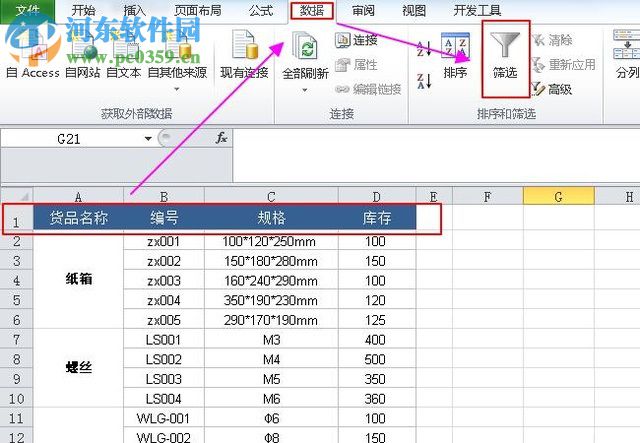Select cell containing LS002
This screenshot has height=443, width=640.
click(x=164, y=359)
